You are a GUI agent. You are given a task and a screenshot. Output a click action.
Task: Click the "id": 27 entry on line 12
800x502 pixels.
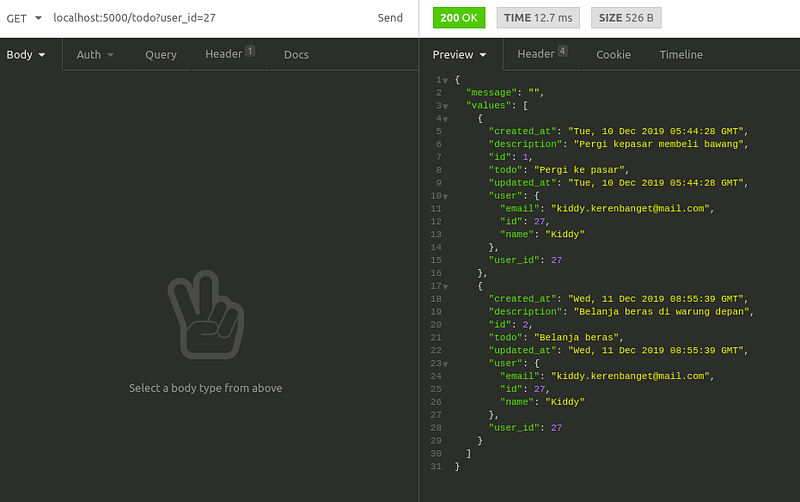pos(524,221)
